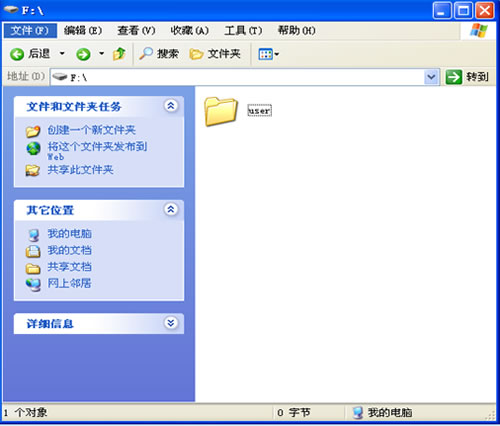Click Make a new folder (创建一个新文件夹) link

click(x=91, y=130)
